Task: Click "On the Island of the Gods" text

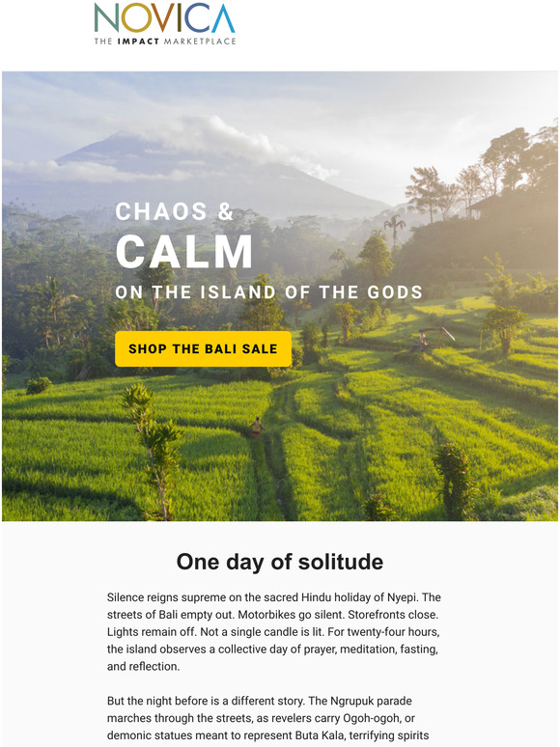Action: coord(268,292)
